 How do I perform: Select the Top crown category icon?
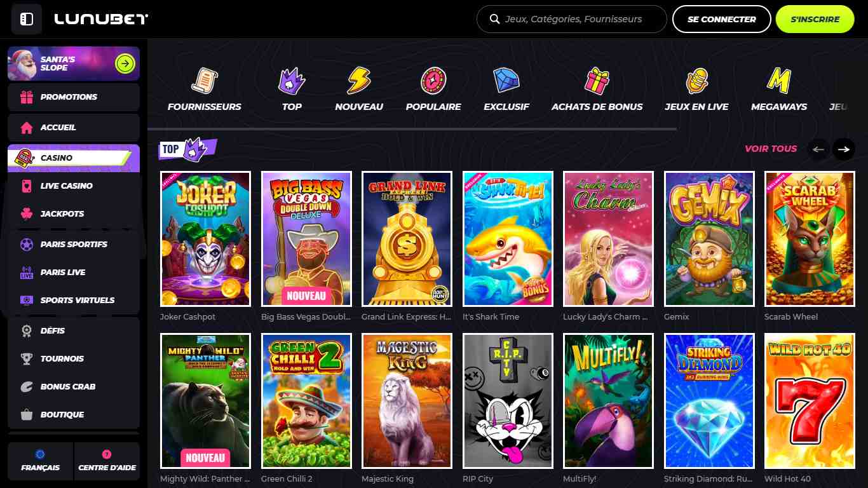pyautogui.click(x=292, y=81)
